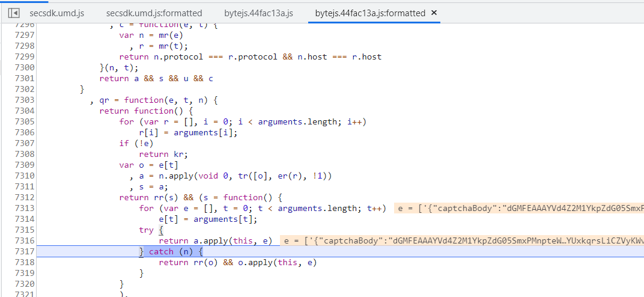Close the bytejs.44fac13a.js:formatted tab
Image resolution: width=644 pixels, height=297 pixels.
434,13
